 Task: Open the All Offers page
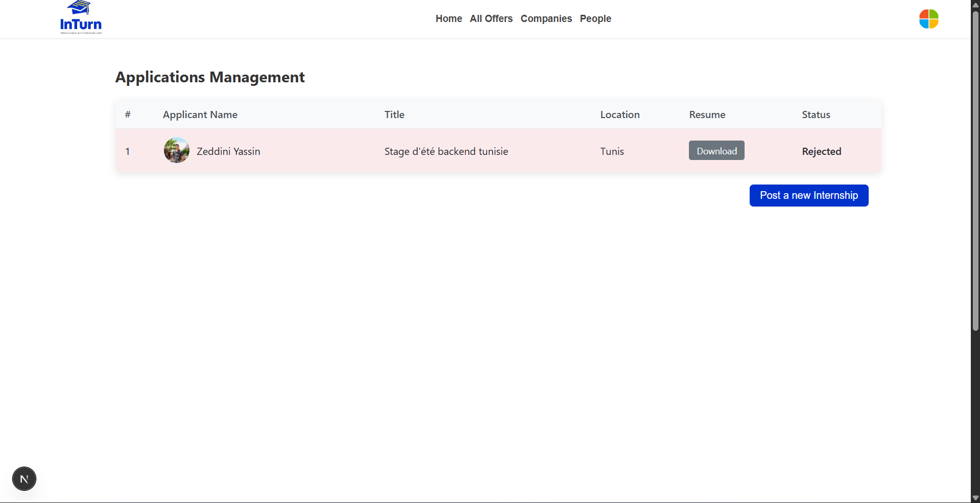[x=491, y=19]
